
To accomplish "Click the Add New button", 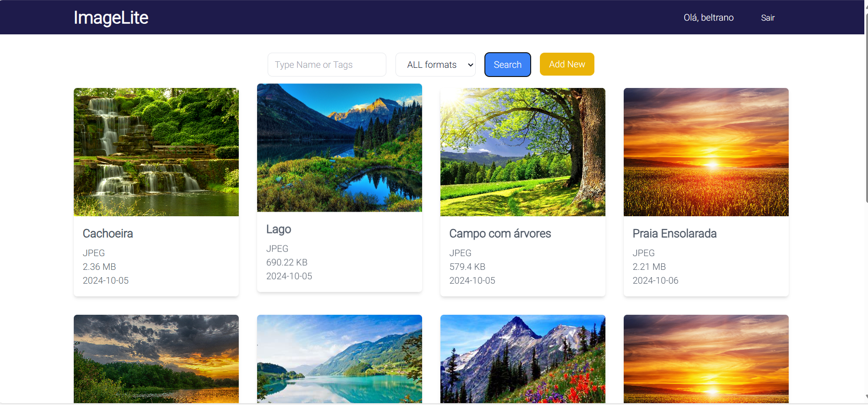I will 567,64.
